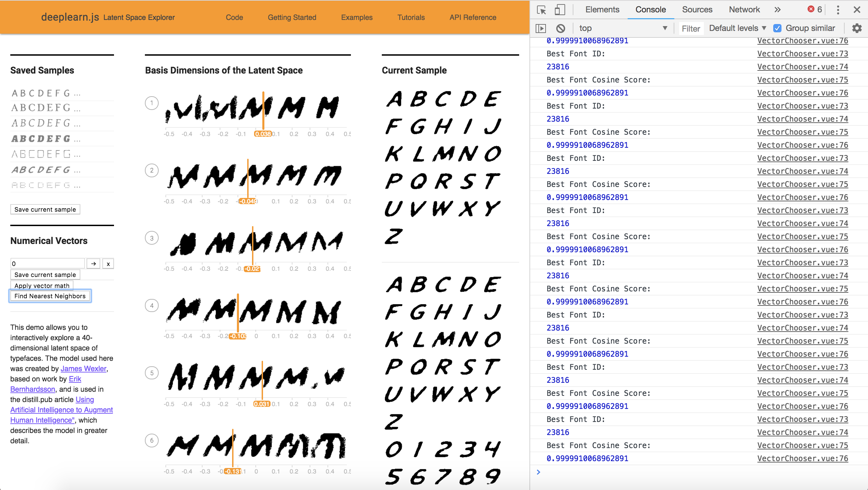Click the console Filter input field
868x490 pixels.
point(691,28)
